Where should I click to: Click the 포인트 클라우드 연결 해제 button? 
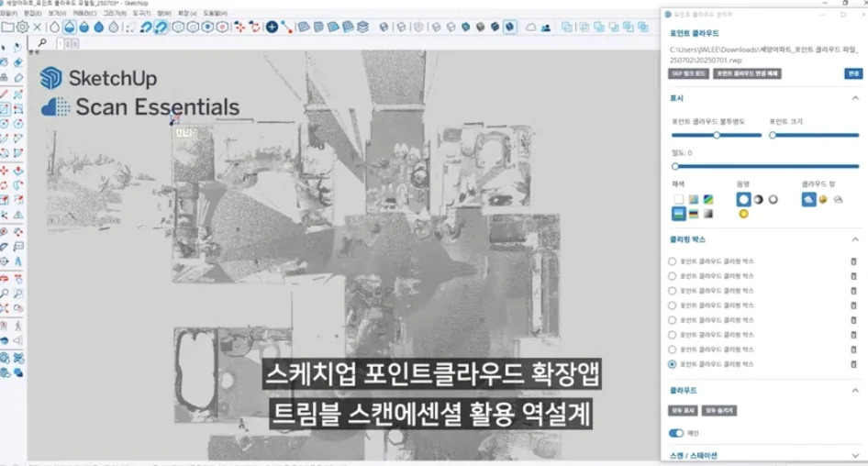pos(747,73)
